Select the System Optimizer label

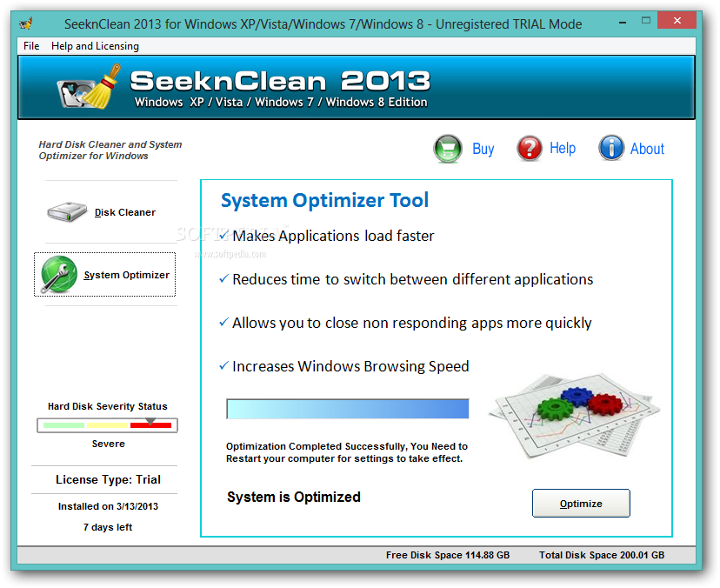pos(126,275)
